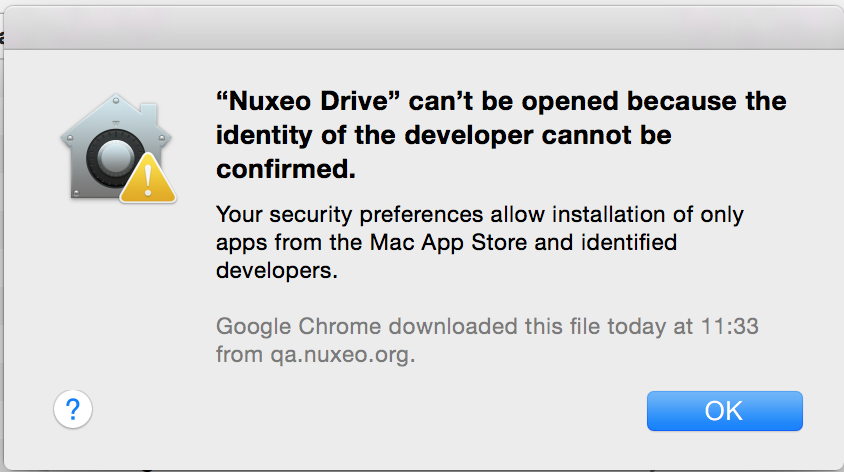Screen dimensions: 844x472
Task: Click the Gatekeeper house security icon
Action: (118, 149)
